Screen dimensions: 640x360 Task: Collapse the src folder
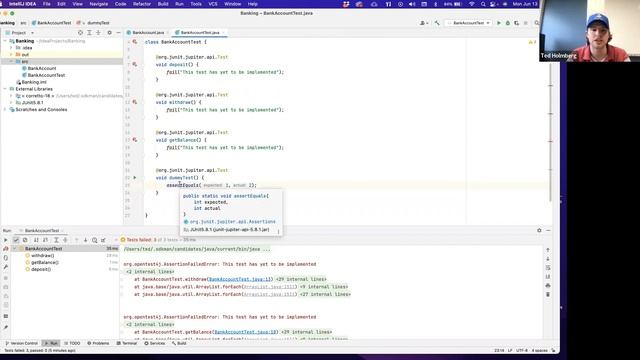(11, 62)
